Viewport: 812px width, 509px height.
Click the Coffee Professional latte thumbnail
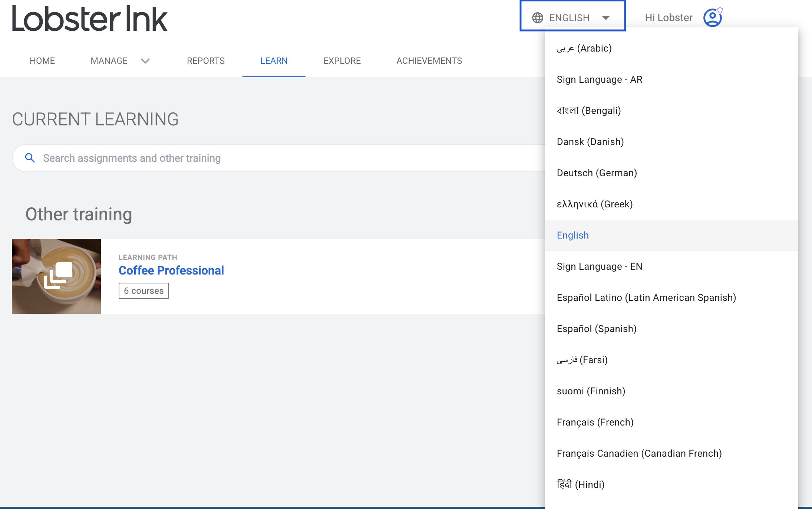[x=56, y=276]
